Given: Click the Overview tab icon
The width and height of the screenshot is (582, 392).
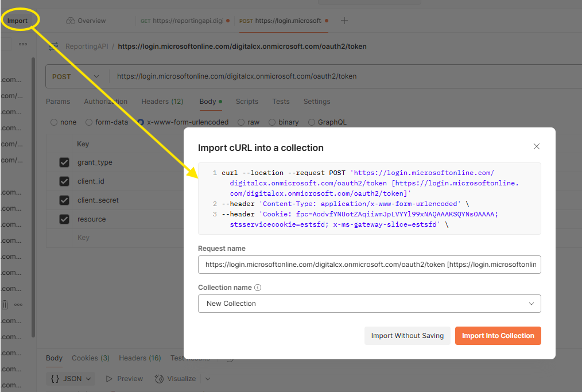Looking at the screenshot, I should [71, 21].
